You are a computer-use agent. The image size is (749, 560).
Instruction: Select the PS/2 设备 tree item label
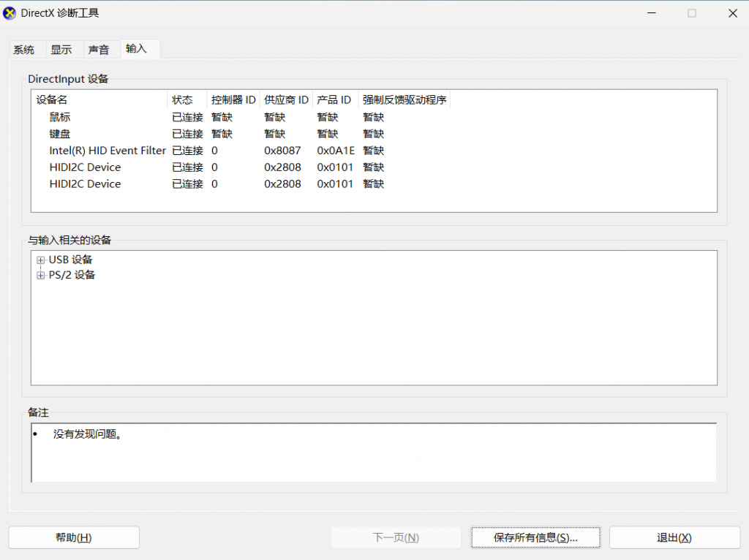point(72,276)
